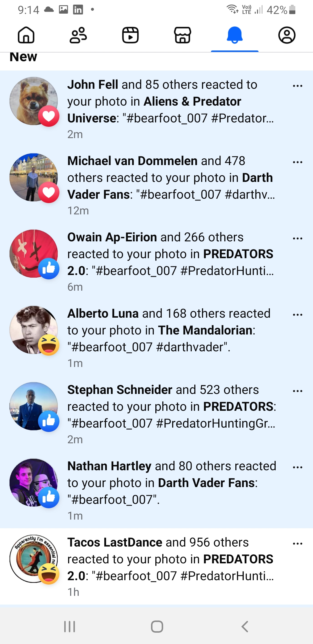Select the Notifications bell tab
The height and width of the screenshot is (644, 313).
pos(235,35)
